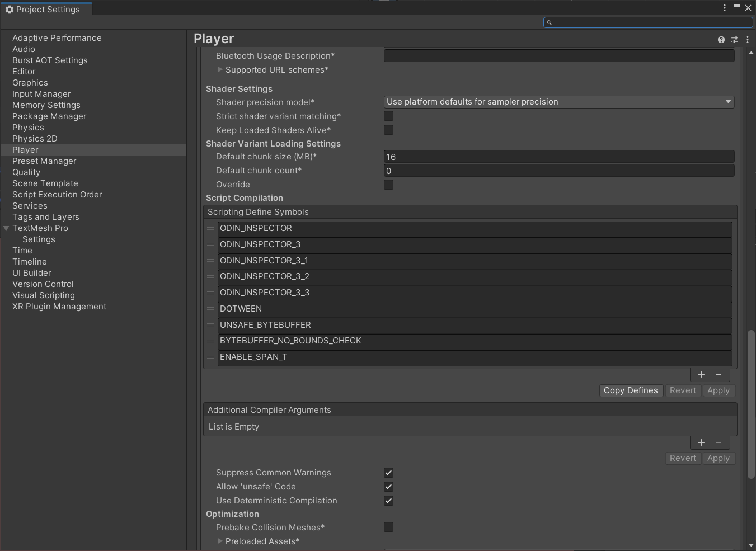The height and width of the screenshot is (551, 756).
Task: Select Preset Manager category
Action: [44, 161]
